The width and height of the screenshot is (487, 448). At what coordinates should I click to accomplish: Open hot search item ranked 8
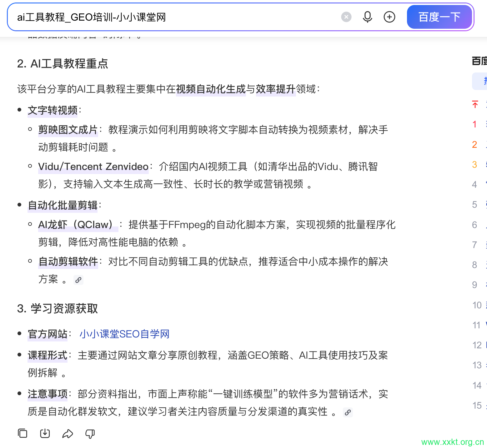[480, 265]
